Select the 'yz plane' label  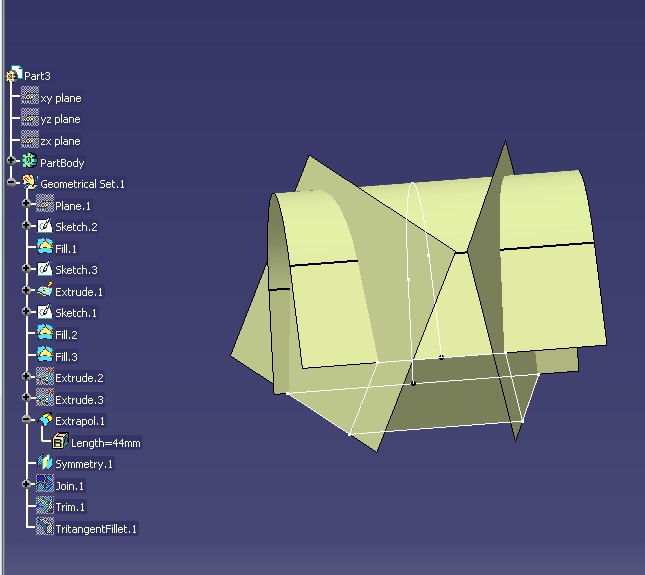coord(60,119)
